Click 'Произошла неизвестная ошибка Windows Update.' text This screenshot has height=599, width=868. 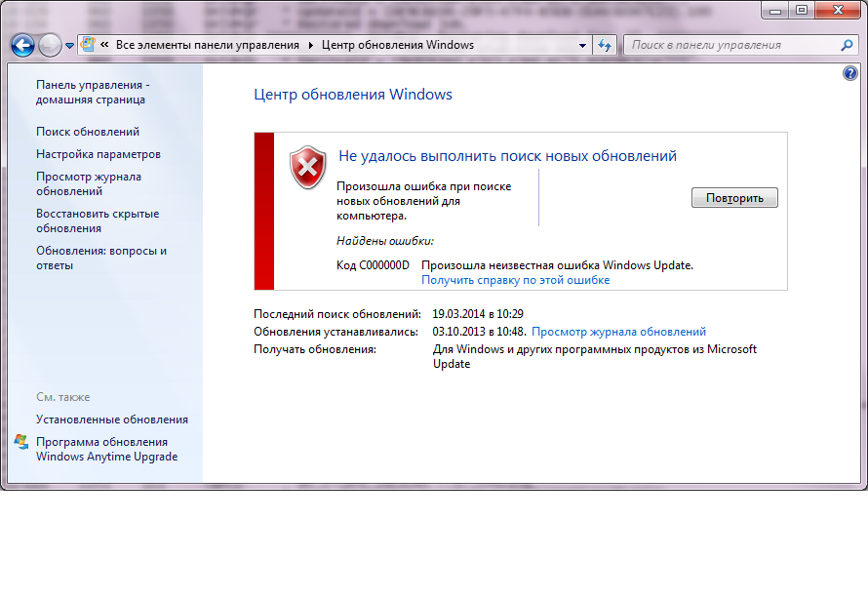coord(558,265)
